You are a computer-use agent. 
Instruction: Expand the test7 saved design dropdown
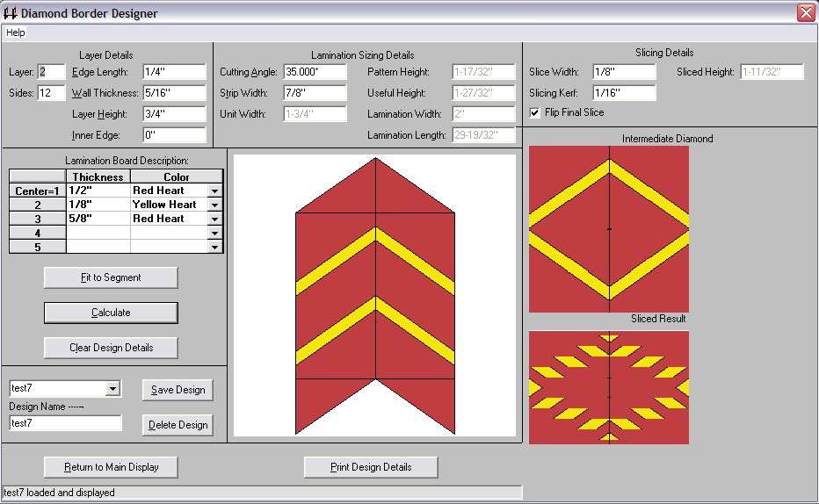tap(112, 388)
